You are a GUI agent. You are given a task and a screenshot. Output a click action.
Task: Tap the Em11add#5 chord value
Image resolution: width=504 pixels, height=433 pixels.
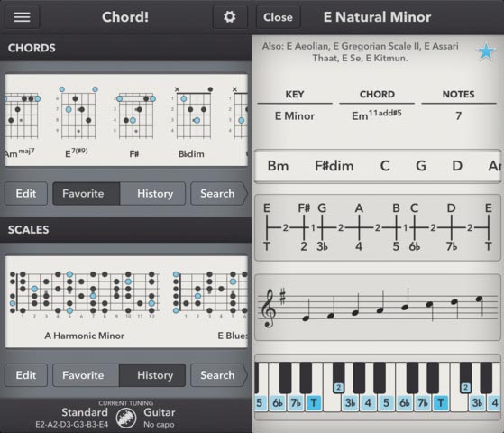pyautogui.click(x=376, y=115)
